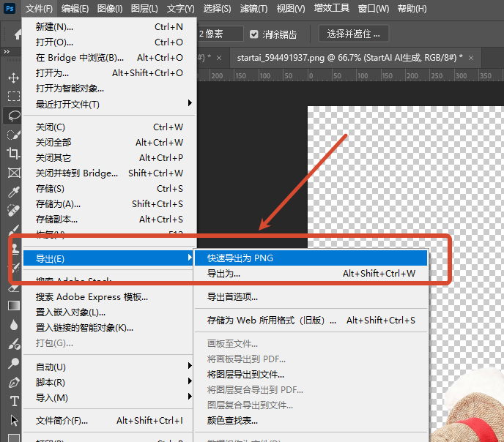Screen dimensions: 504x442
Task: Open the 文字(Y) menu
Action: 180,9
